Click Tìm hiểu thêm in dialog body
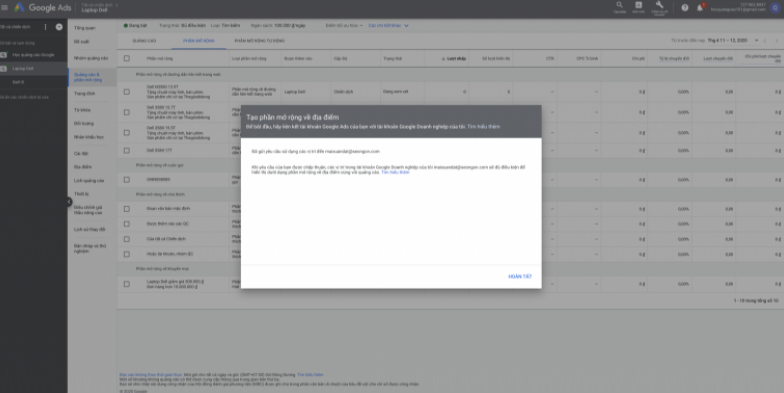The image size is (784, 393). point(396,172)
